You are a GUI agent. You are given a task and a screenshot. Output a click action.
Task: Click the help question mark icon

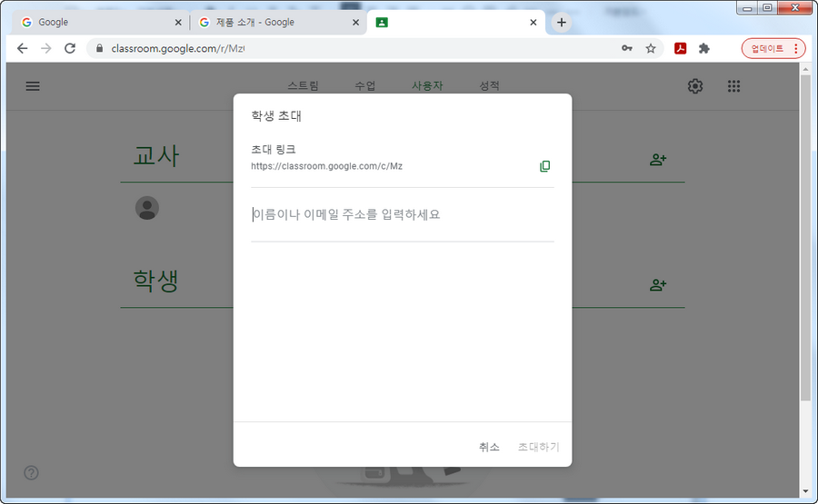(x=31, y=473)
